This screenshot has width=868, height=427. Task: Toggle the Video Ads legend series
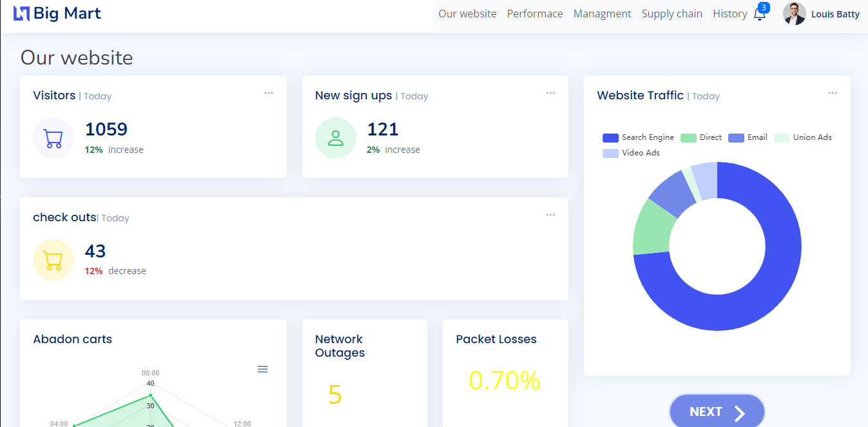pos(631,153)
